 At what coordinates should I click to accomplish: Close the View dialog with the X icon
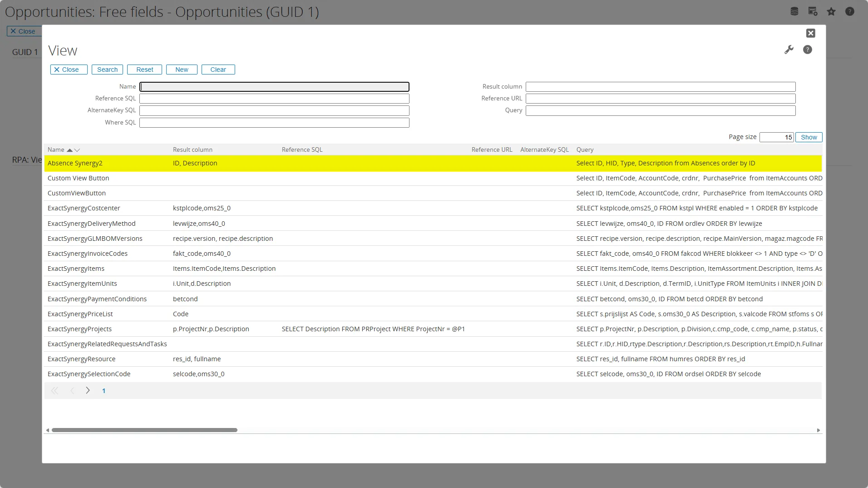[x=810, y=33]
